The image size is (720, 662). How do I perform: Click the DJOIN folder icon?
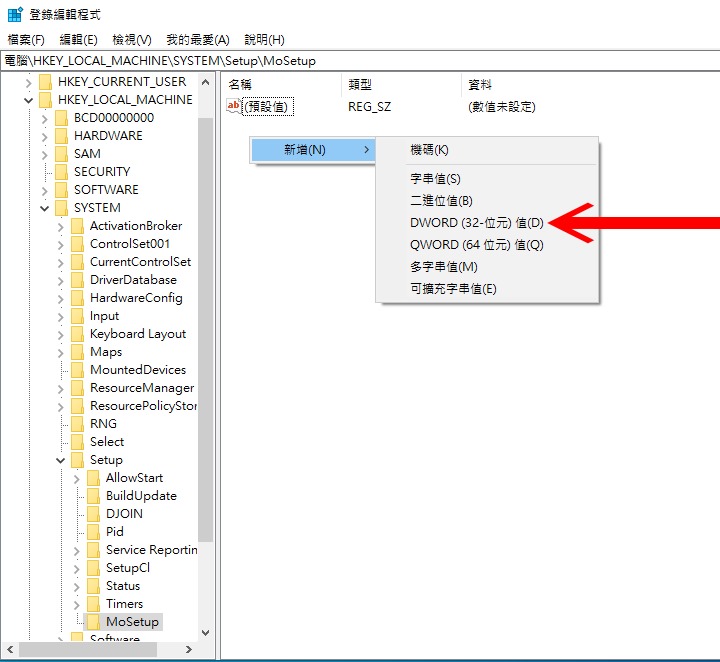tap(94, 514)
